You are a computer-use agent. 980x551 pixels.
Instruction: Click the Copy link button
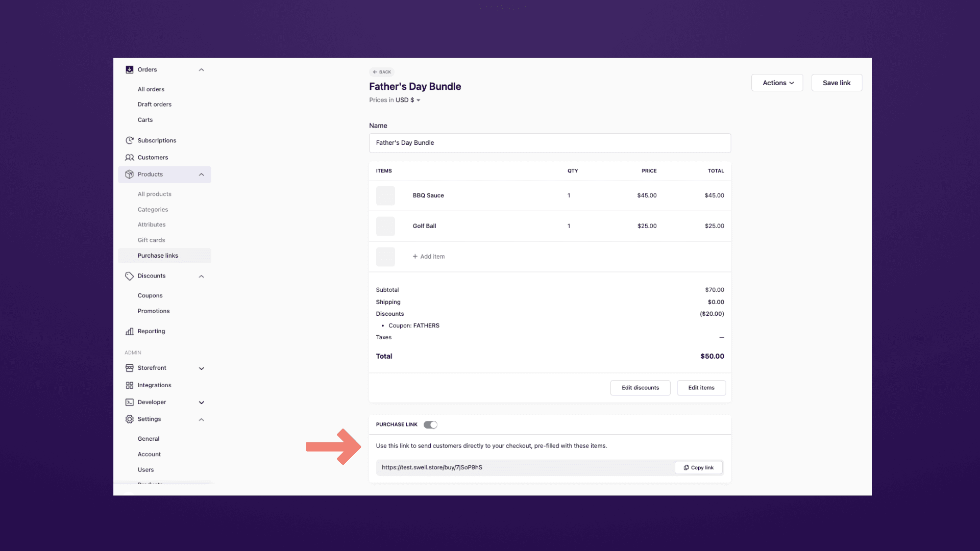click(x=699, y=468)
